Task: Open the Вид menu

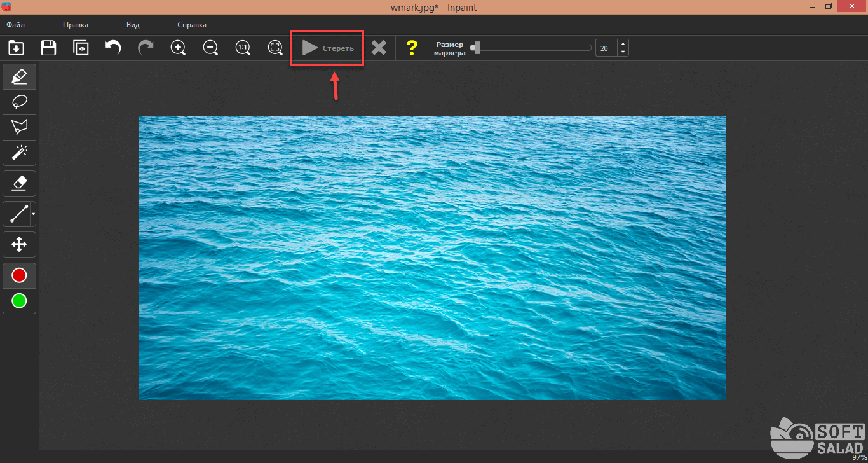Action: point(133,25)
